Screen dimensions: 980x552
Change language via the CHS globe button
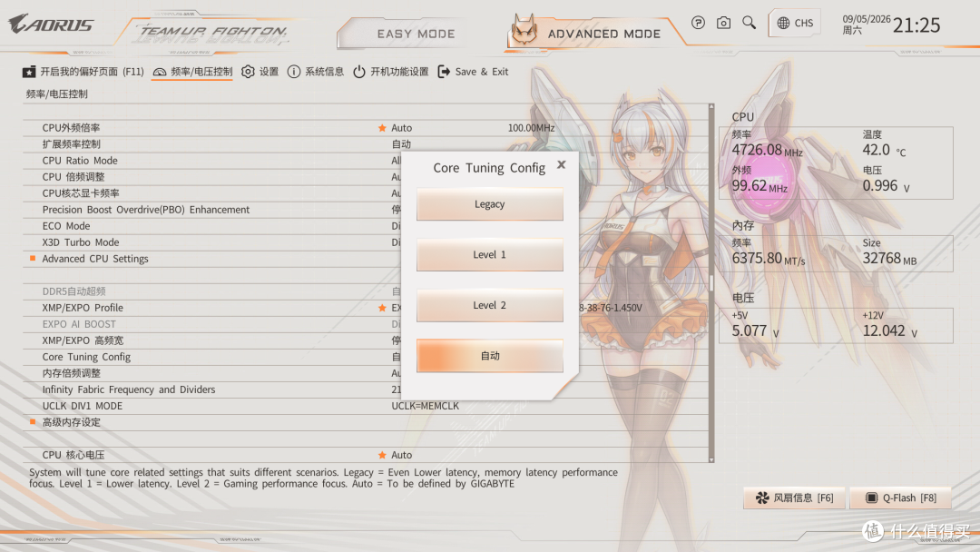795,23
